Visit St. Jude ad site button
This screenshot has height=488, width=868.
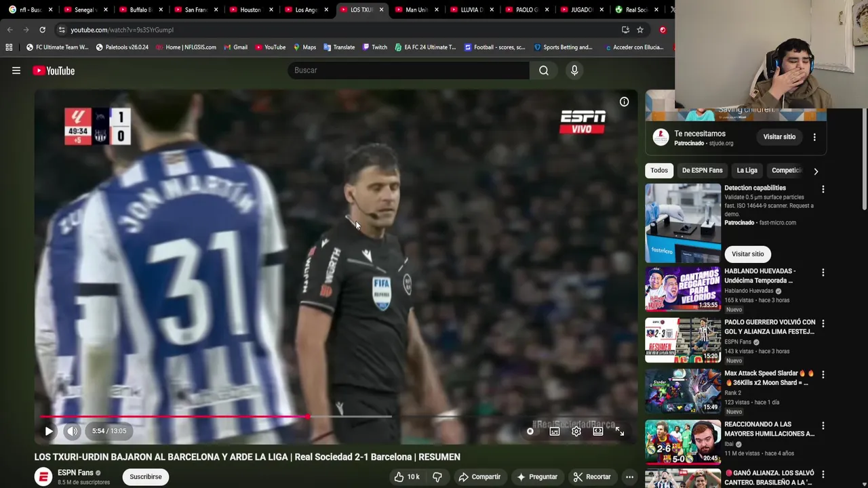coord(779,137)
